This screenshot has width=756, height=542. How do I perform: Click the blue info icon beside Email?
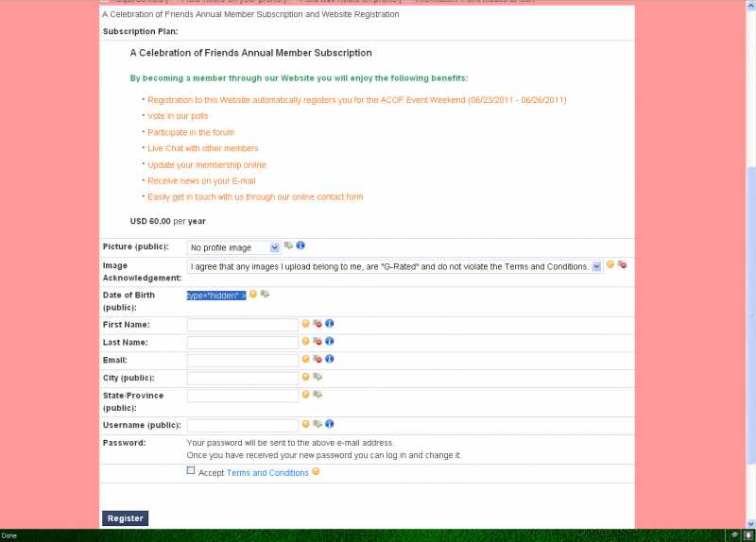(329, 359)
